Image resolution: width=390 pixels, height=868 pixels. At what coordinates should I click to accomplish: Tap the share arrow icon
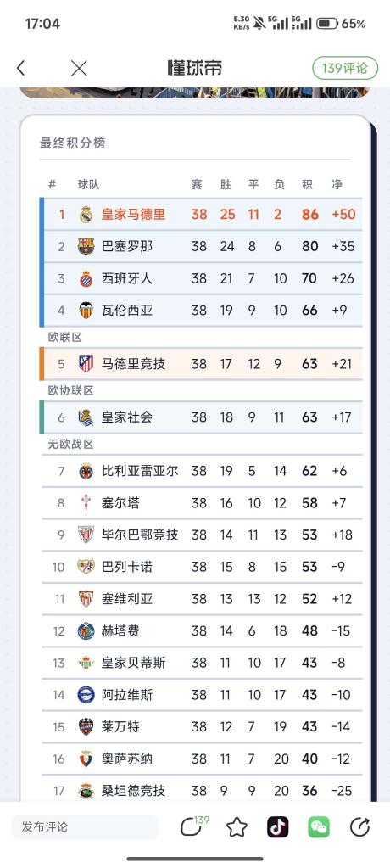[x=359, y=827]
